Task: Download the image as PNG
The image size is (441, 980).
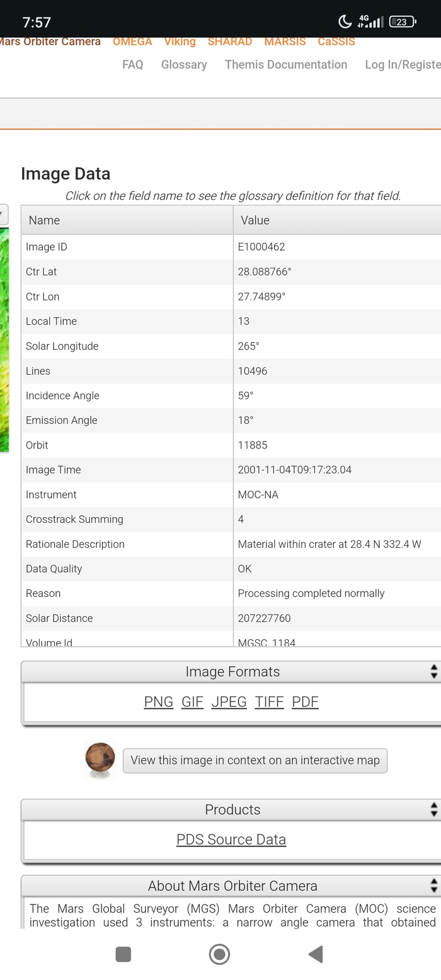Action: 159,702
